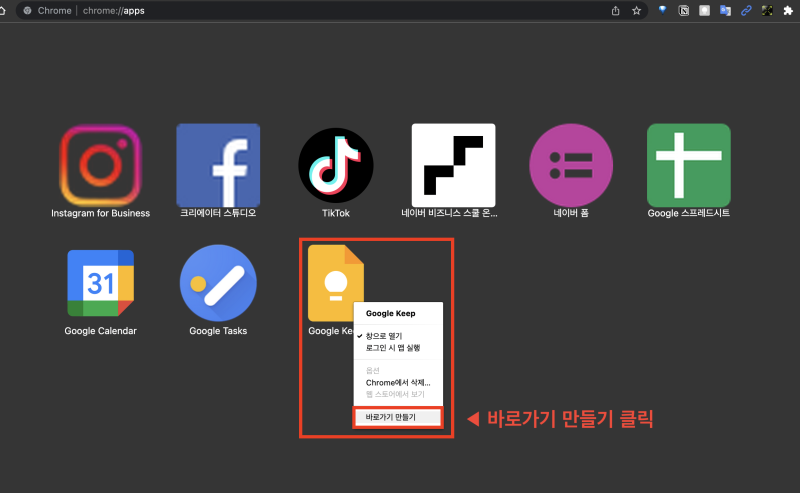Click the '네이버 비즈니스 스쿨 온...' label
The height and width of the screenshot is (493, 800).
click(x=449, y=213)
